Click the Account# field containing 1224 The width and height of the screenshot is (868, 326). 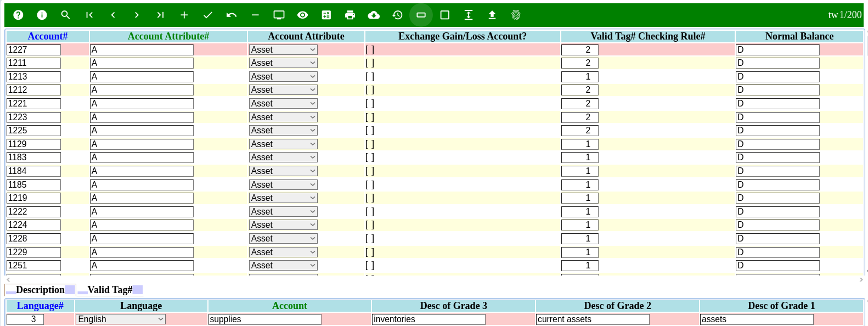click(x=33, y=225)
